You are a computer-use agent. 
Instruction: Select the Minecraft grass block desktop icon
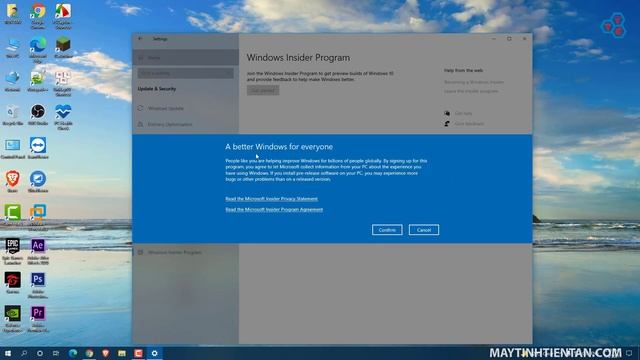click(x=63, y=47)
